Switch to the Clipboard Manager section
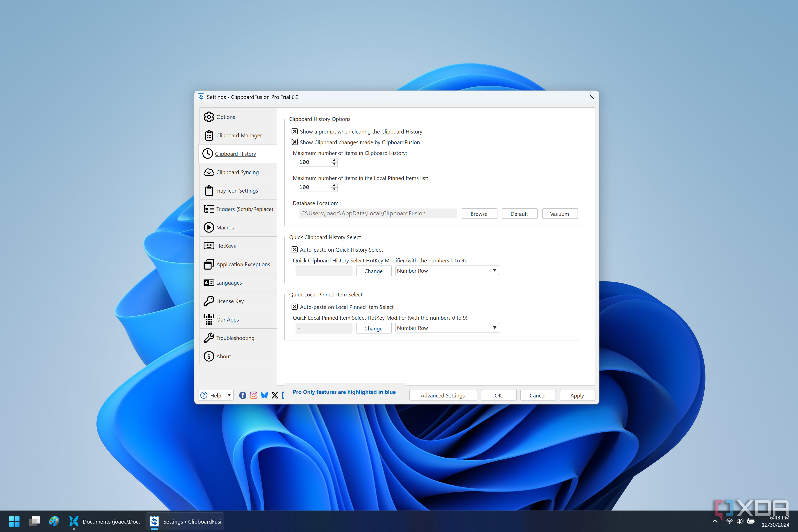The width and height of the screenshot is (798, 532). coord(238,135)
